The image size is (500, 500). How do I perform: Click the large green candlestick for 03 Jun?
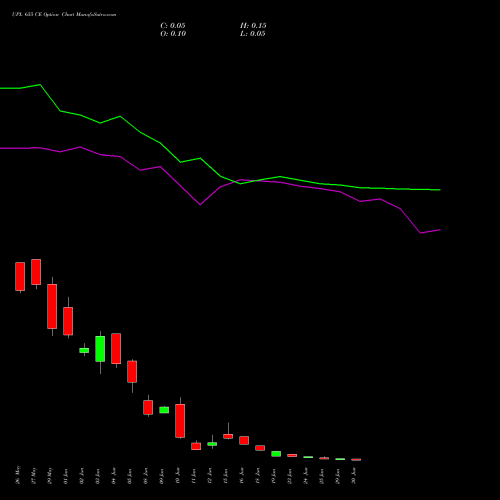100,349
